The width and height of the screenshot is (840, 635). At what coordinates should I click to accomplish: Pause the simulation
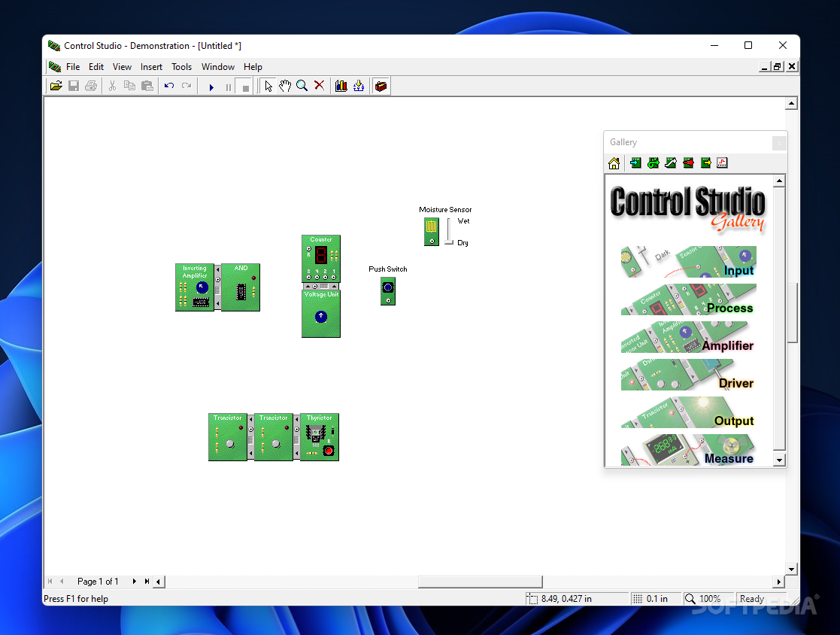pos(229,87)
